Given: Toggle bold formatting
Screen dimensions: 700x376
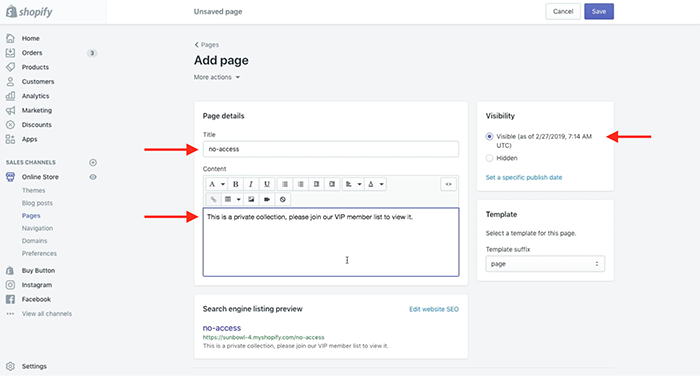Looking at the screenshot, I should pos(236,184).
